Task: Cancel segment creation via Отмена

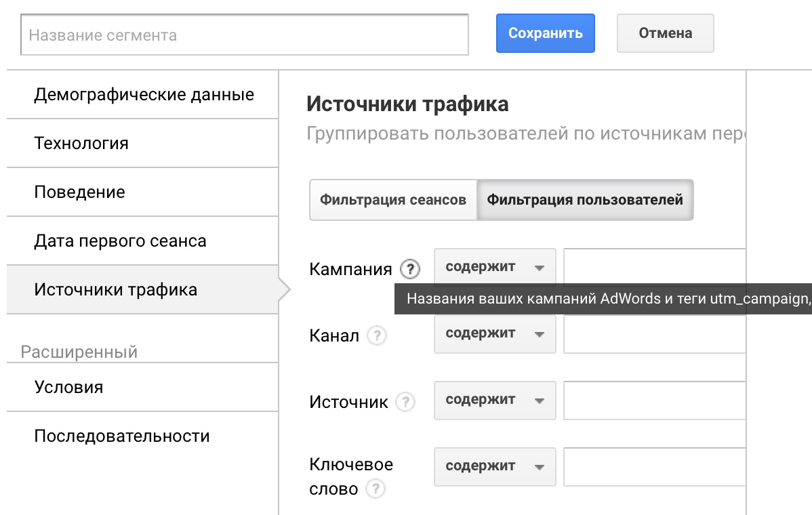Action: [x=665, y=33]
